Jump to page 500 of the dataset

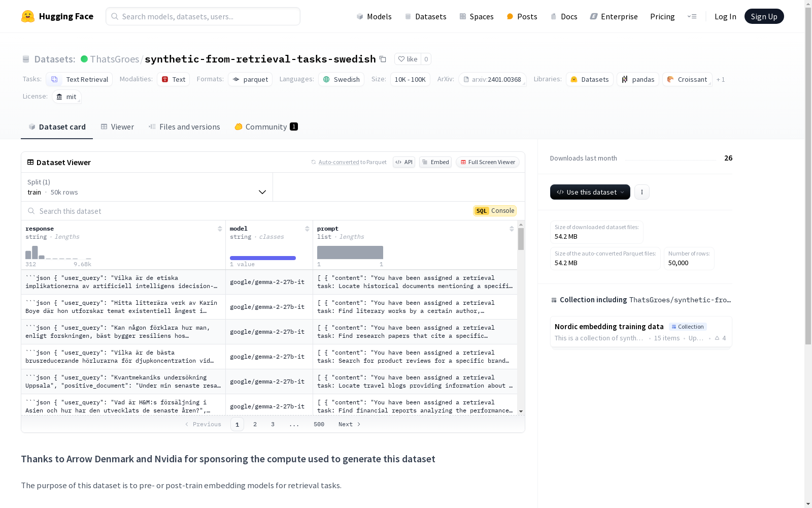point(319,424)
